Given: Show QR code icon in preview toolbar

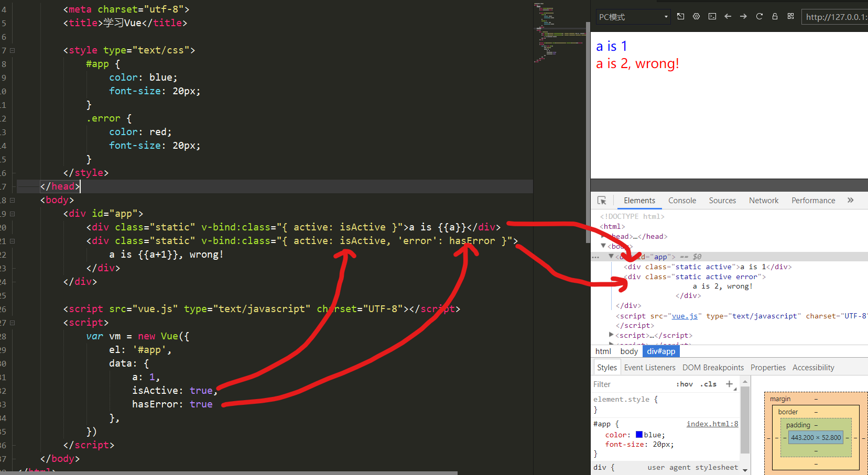Looking at the screenshot, I should [x=790, y=16].
